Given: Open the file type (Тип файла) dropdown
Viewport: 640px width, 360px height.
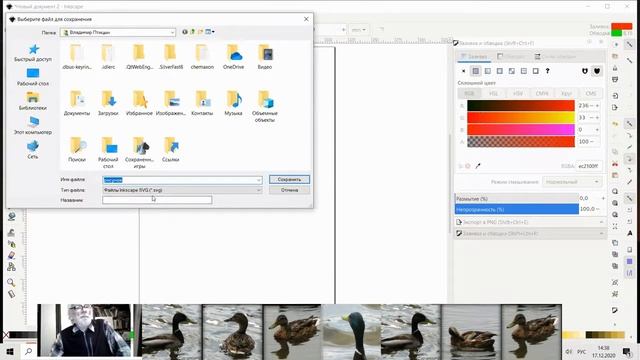Looking at the screenshot, I should tap(258, 190).
